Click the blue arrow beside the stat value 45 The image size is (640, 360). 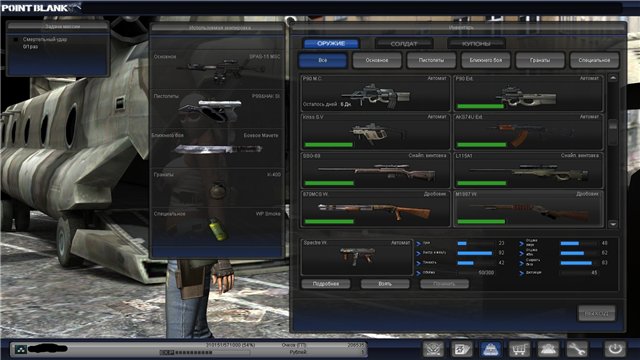522,273
